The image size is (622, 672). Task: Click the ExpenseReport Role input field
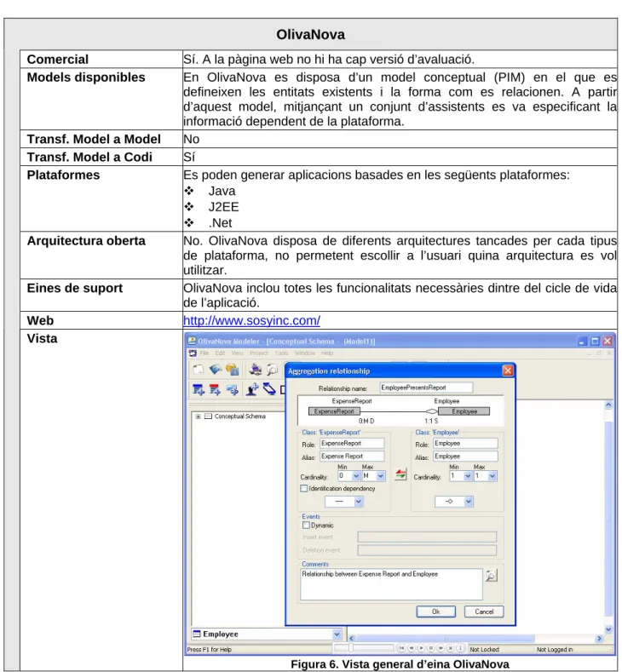[x=352, y=443]
